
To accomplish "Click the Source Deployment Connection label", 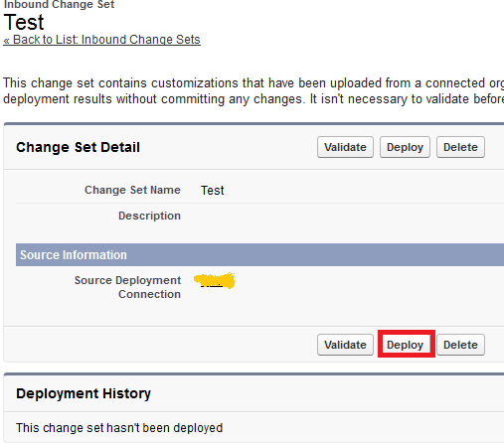I will [x=127, y=287].
